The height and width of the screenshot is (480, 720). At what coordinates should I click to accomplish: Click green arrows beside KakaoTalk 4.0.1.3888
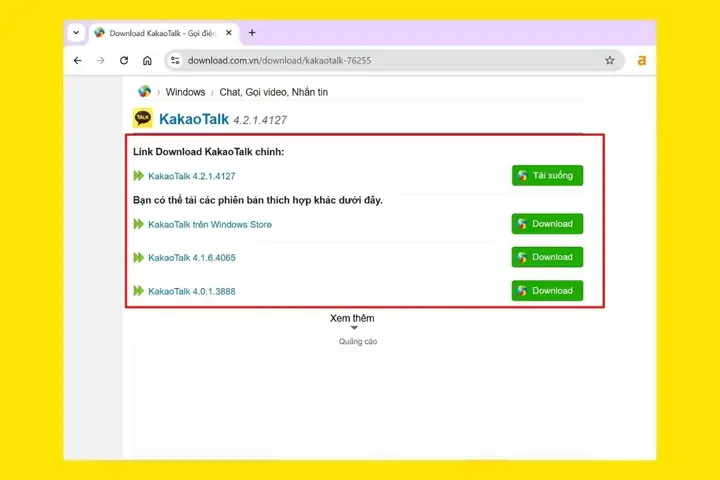coord(138,291)
